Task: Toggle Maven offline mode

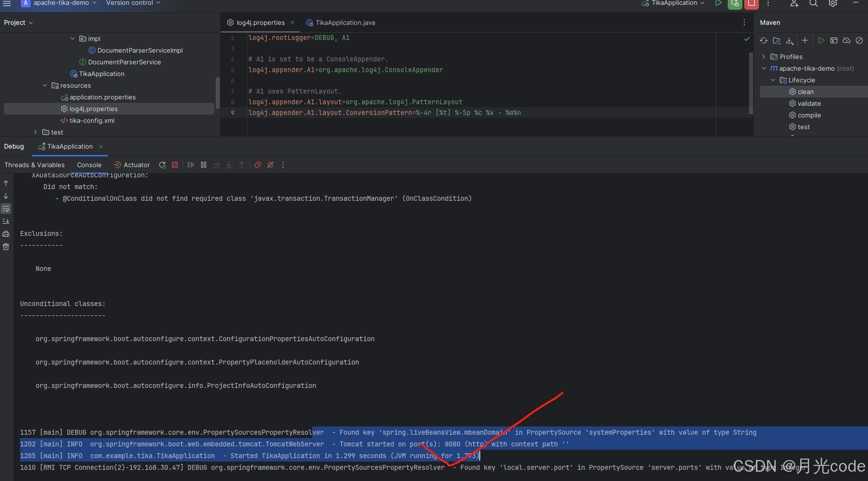Action: (847, 40)
